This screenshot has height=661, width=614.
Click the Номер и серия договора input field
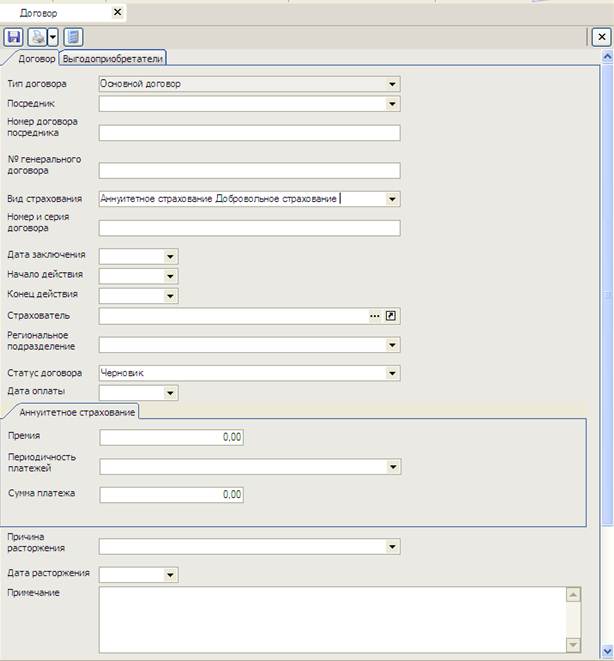click(249, 228)
